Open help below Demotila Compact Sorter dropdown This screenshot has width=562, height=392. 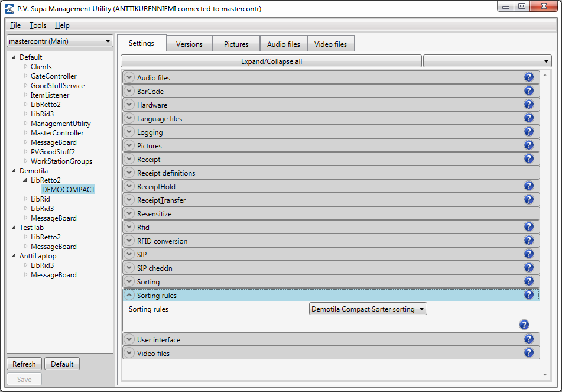click(x=524, y=325)
